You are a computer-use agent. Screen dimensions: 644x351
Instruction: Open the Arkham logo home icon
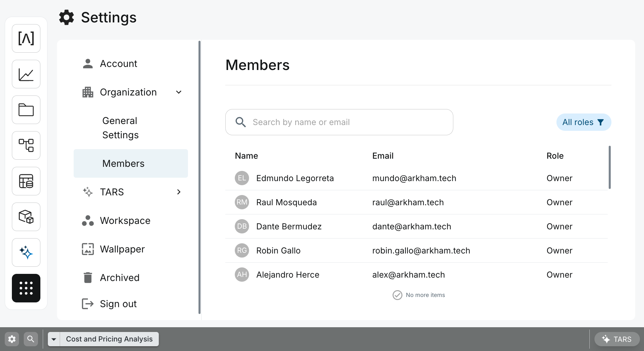(26, 38)
